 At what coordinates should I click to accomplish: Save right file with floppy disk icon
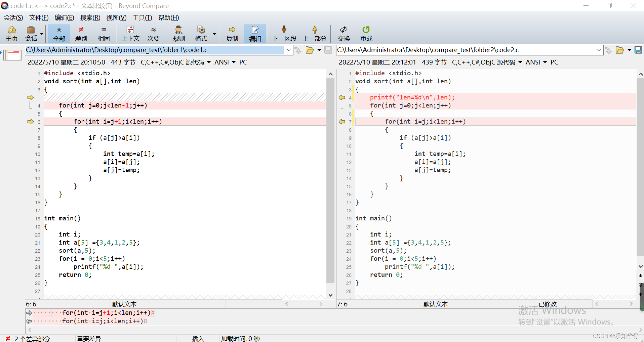click(638, 50)
